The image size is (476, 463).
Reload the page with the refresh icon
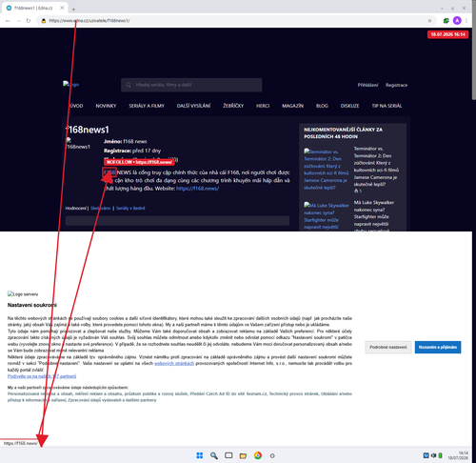(x=29, y=21)
